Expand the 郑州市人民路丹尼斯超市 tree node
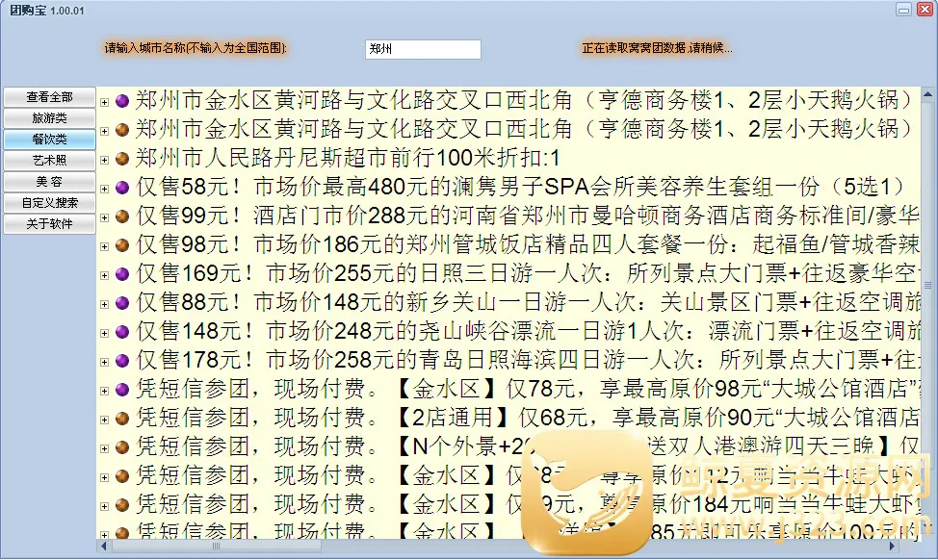938x560 pixels. tap(104, 159)
